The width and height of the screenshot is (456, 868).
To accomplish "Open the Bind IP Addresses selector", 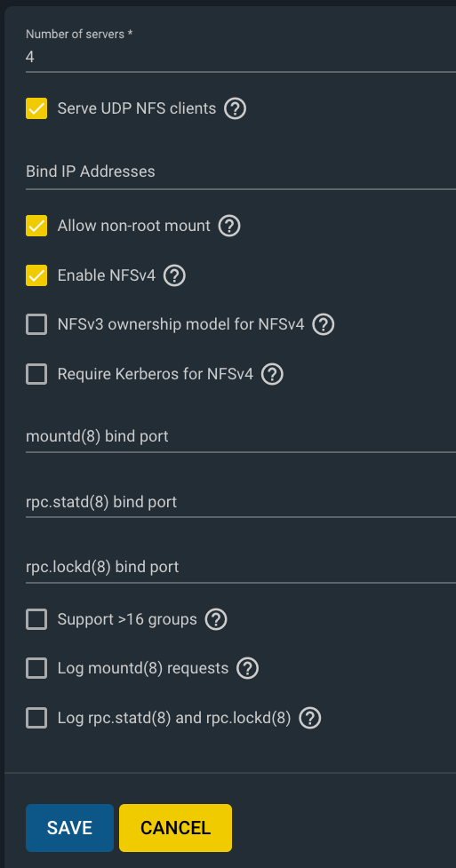I will (x=241, y=171).
